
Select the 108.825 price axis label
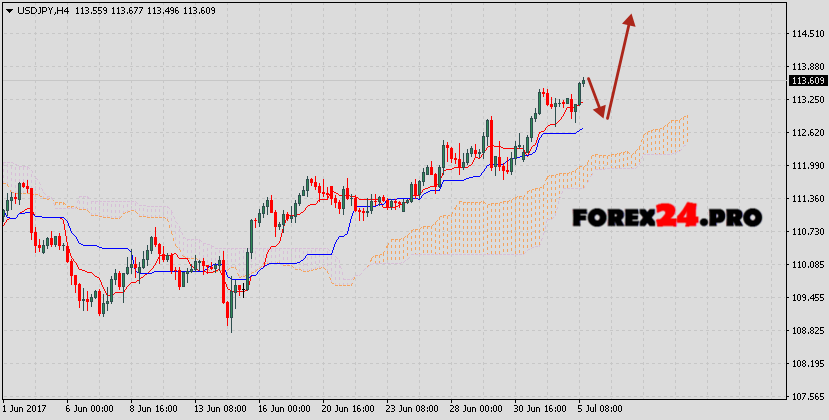click(807, 331)
